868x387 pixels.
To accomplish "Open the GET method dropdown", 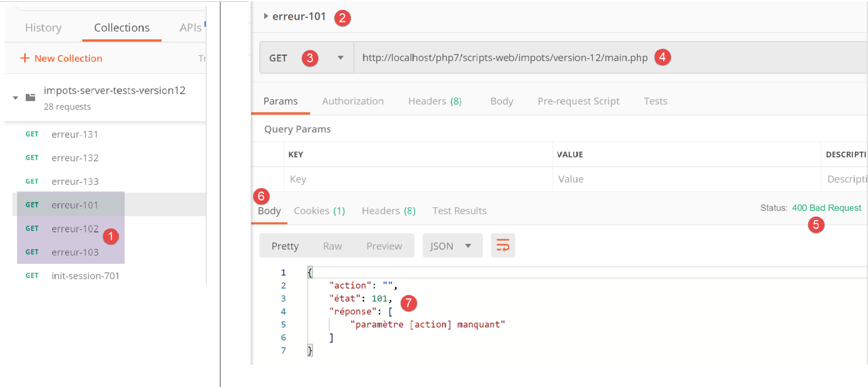I will click(340, 58).
